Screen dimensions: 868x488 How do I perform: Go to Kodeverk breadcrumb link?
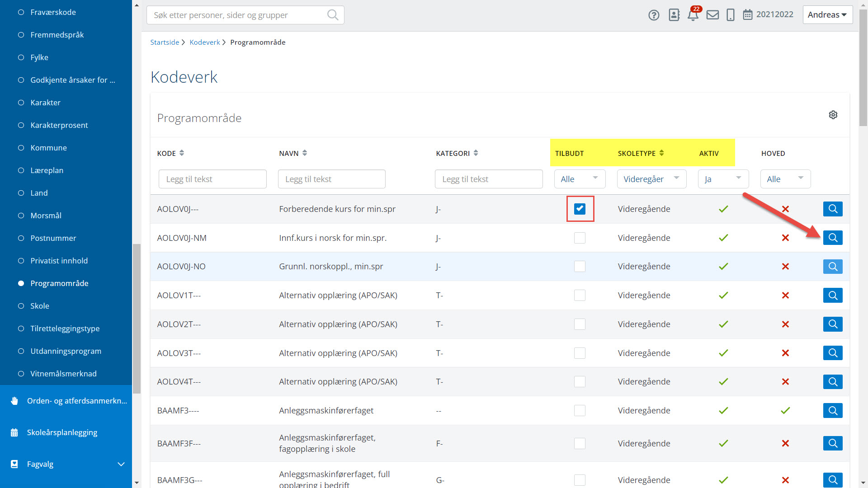pyautogui.click(x=205, y=42)
